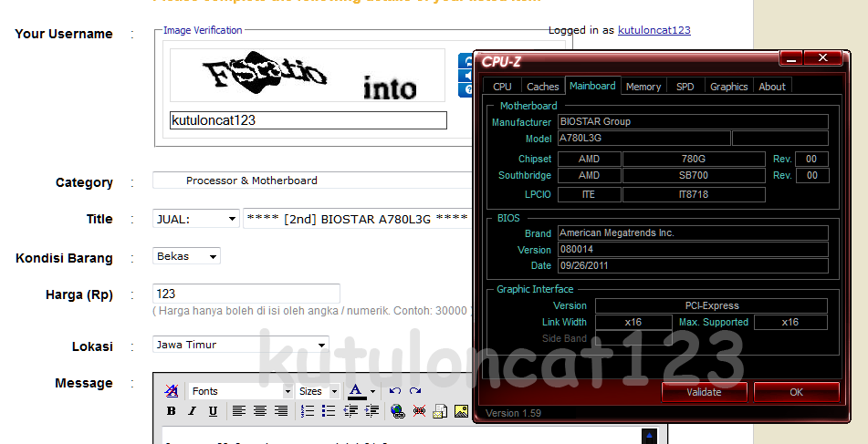Open Category dropdown Processor & Motherboard
Viewport: 868px width, 444px height.
(x=313, y=181)
